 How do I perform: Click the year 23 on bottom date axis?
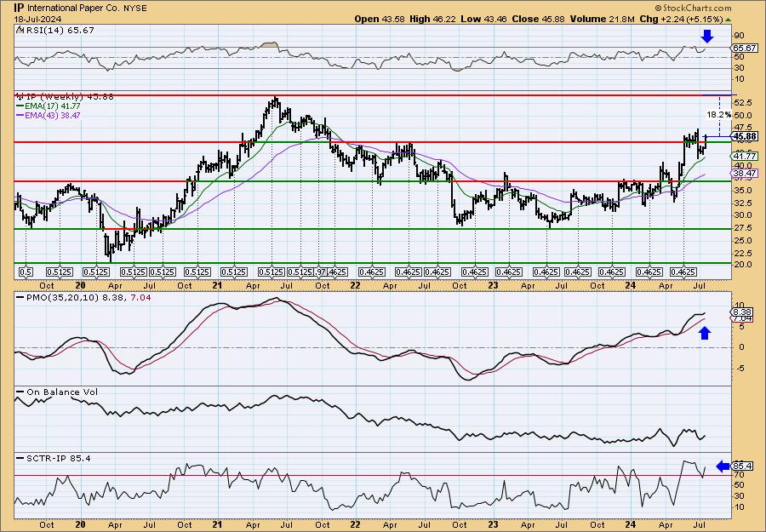pyautogui.click(x=493, y=524)
